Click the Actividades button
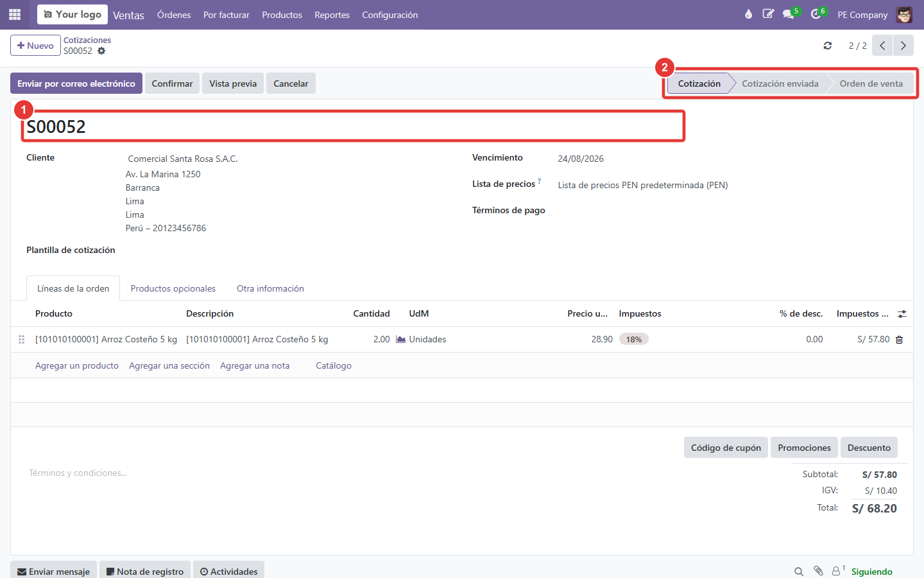The height and width of the screenshot is (578, 924). tap(228, 571)
